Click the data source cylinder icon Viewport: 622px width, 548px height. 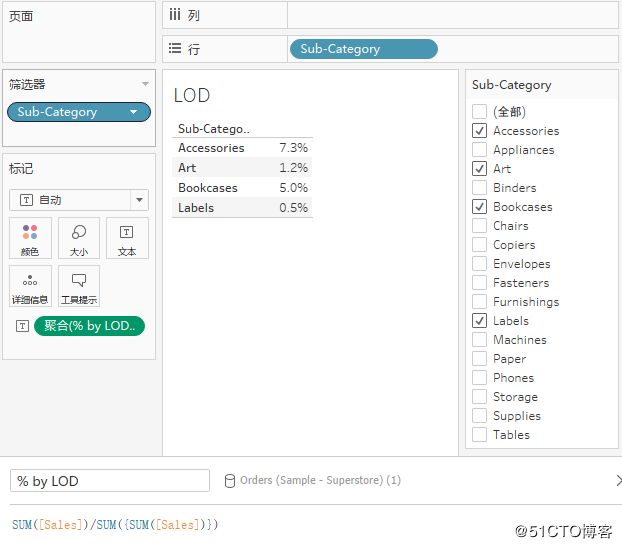point(230,481)
